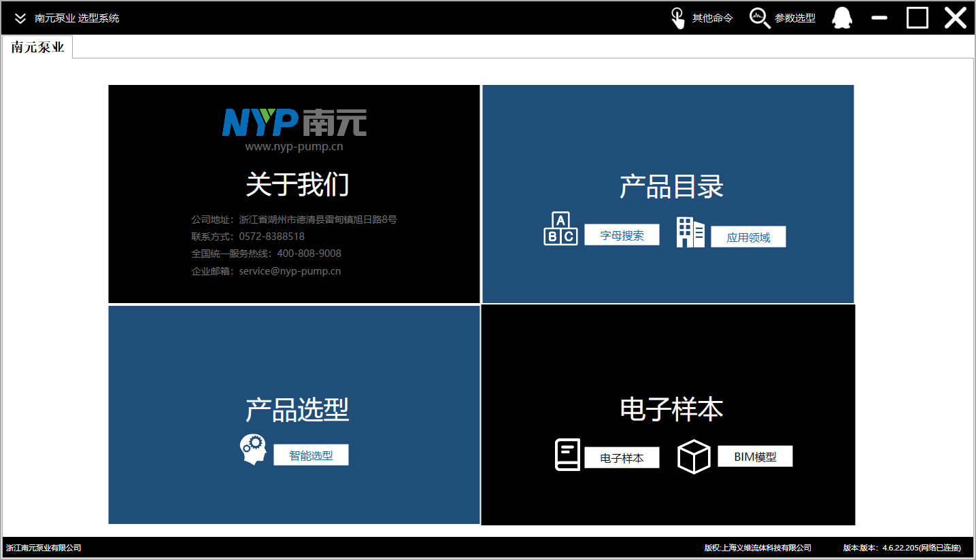Screen dimensions: 976x560
Task: Minimize the 南元泵业 window
Action: click(x=879, y=18)
